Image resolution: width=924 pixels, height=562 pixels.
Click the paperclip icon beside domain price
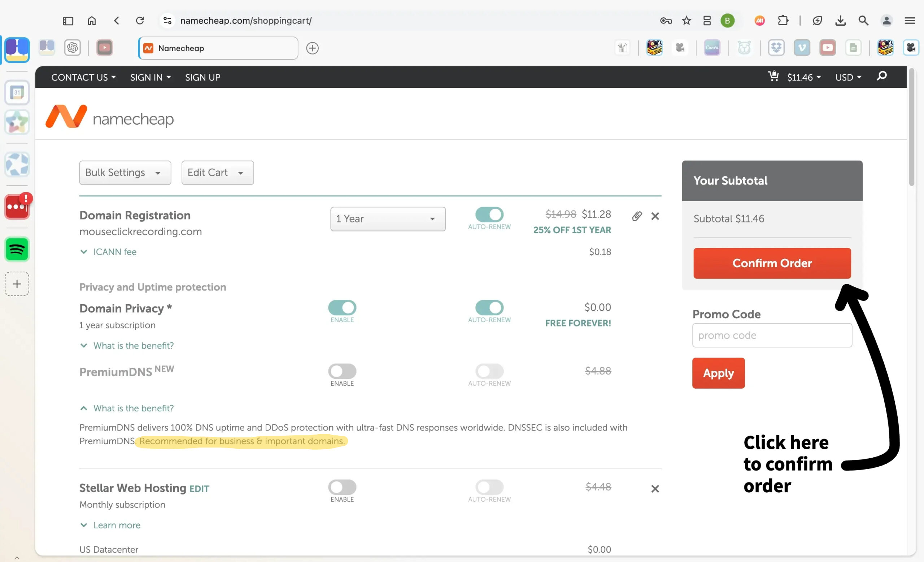tap(637, 216)
